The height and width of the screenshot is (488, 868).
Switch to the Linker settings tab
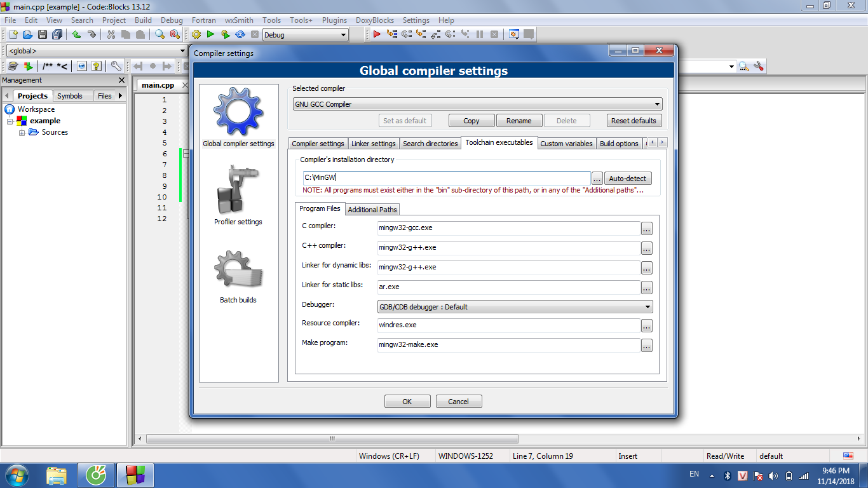(374, 144)
